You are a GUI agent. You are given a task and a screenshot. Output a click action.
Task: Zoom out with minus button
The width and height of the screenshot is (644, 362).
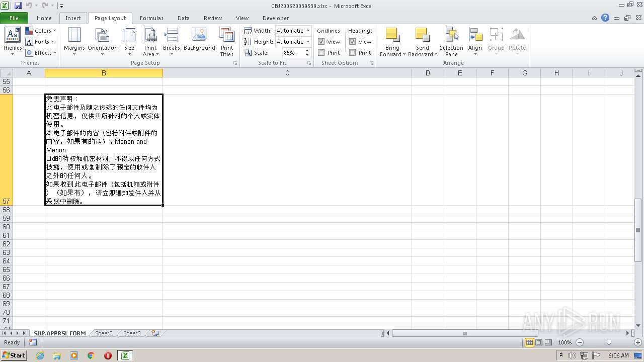tap(579, 342)
